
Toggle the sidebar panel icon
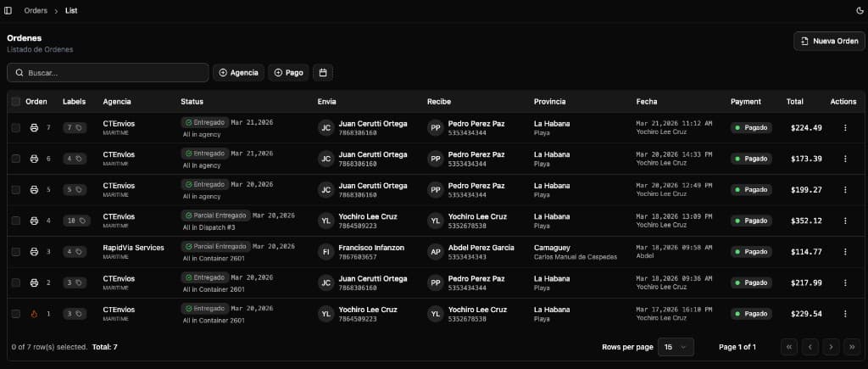tap(8, 10)
